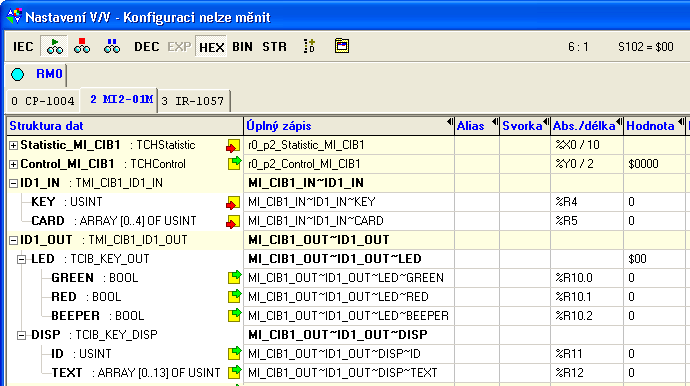Collapse the Svorka column using its arrow
This screenshot has width=690, height=386.
click(x=546, y=121)
